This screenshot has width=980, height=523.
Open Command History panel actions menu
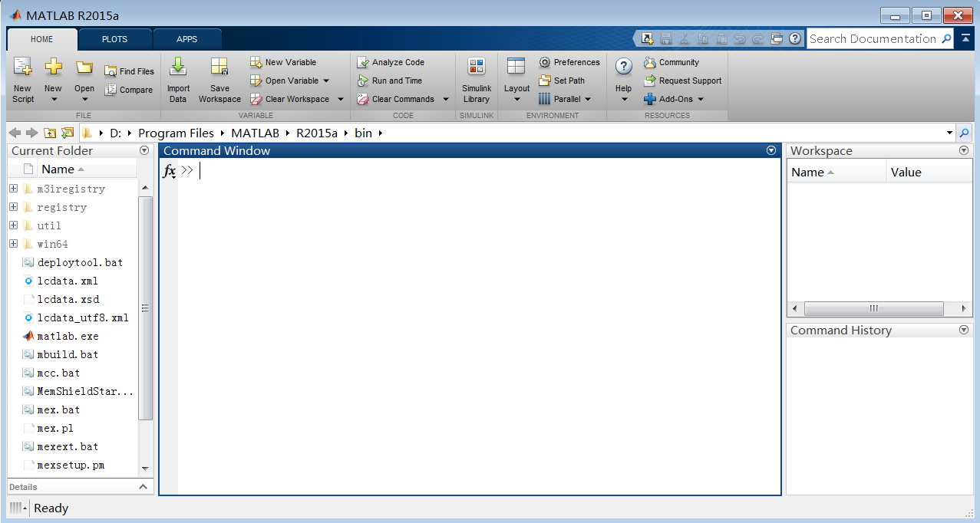[x=964, y=330]
